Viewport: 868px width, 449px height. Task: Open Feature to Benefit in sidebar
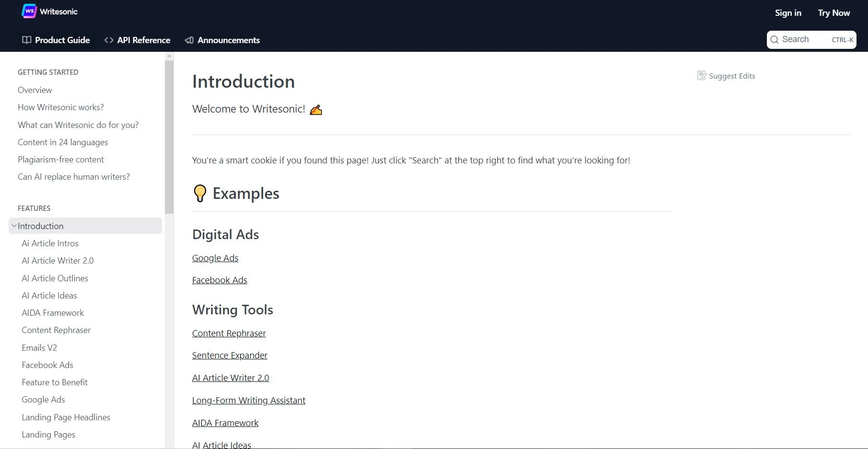(x=55, y=382)
